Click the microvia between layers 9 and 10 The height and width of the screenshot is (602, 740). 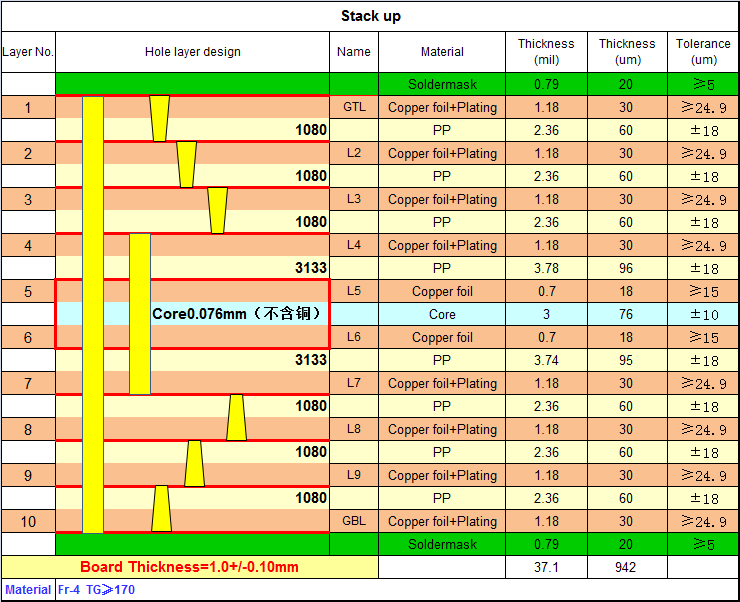point(161,509)
